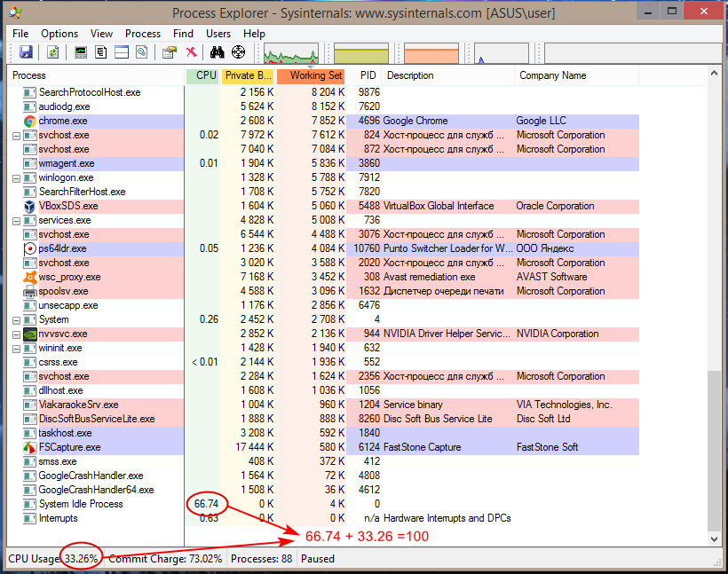This screenshot has width=728, height=574.
Task: Click the vertical scrollbar down arrow
Action: pyautogui.click(x=716, y=539)
